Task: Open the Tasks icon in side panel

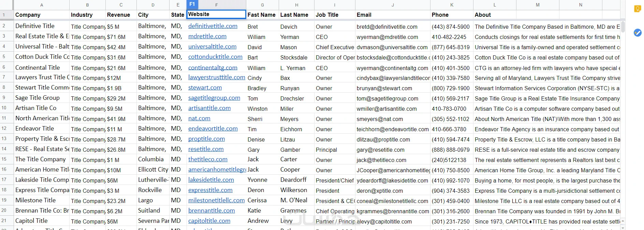Action: [x=637, y=32]
